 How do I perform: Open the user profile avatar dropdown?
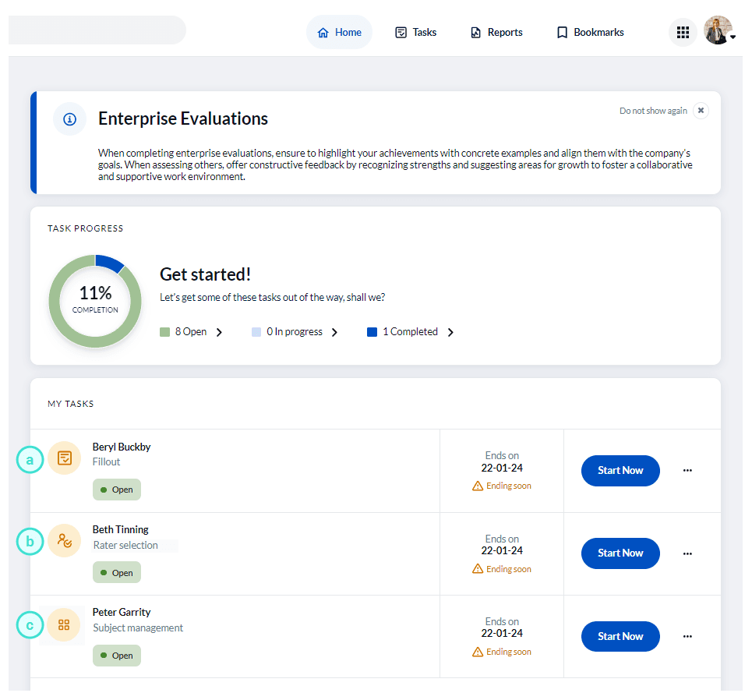[x=718, y=31]
